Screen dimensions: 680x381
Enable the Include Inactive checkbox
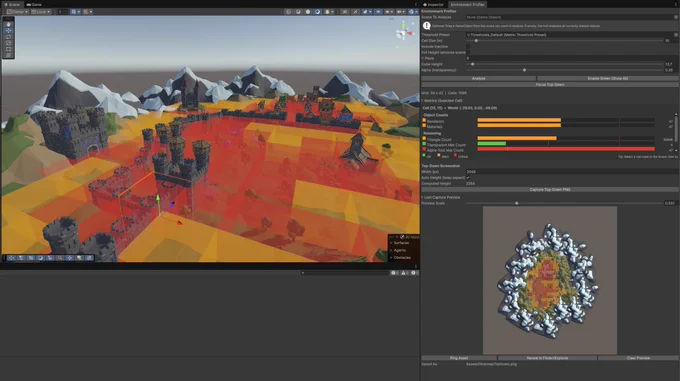pyautogui.click(x=468, y=46)
